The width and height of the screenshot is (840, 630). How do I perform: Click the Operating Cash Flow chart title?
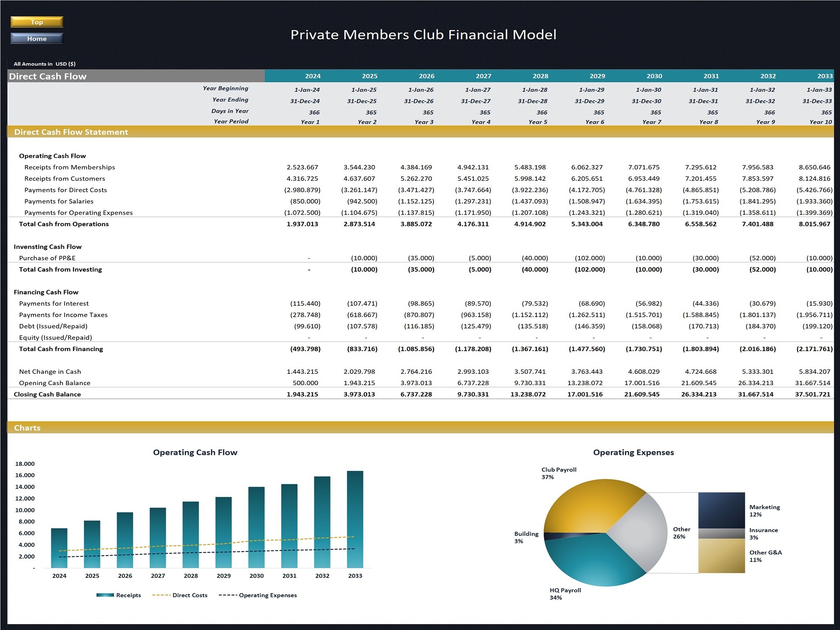(195, 452)
